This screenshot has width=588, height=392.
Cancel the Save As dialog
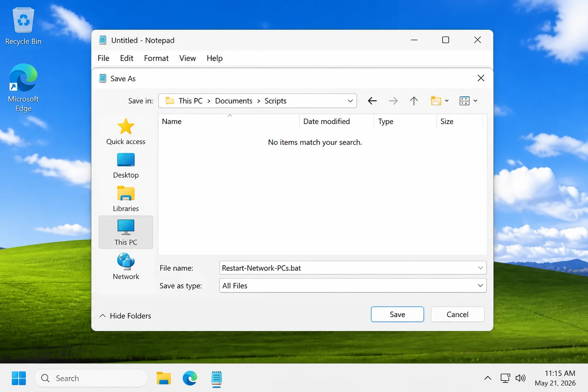(x=457, y=314)
